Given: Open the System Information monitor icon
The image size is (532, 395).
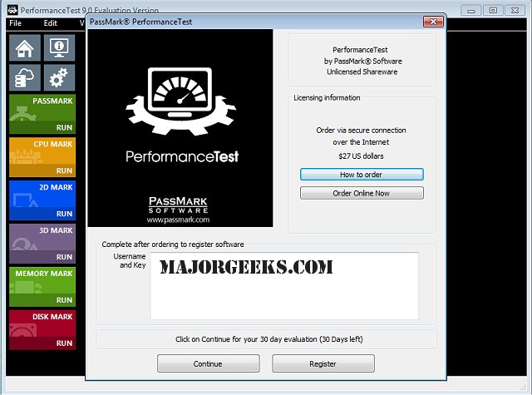Looking at the screenshot, I should [x=59, y=48].
